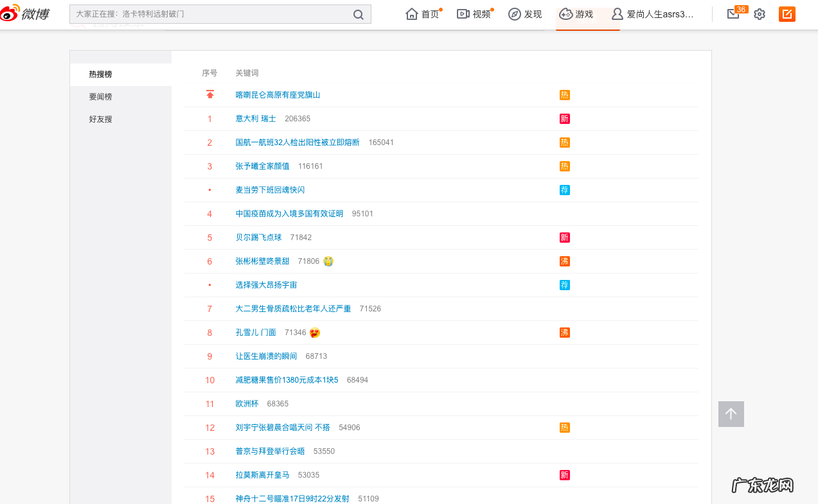
Task: Select the 热搜榜 tab in sidebar
Action: coord(101,74)
